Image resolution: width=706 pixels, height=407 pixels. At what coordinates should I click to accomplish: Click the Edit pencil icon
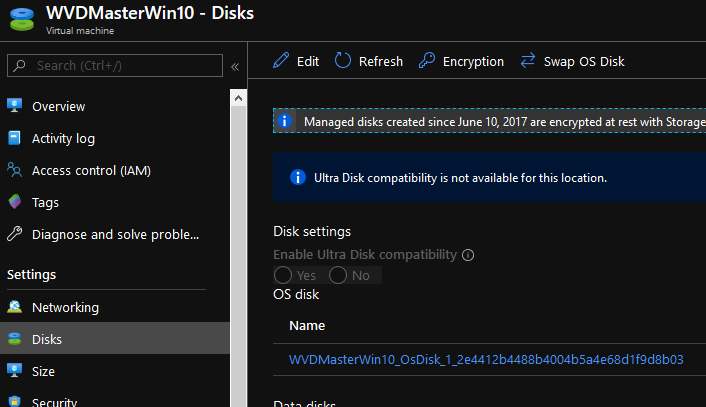pos(281,60)
